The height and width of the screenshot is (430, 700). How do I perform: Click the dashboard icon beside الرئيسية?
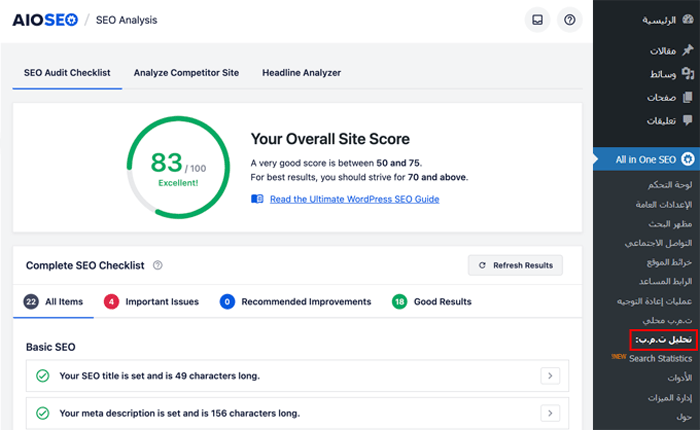[688, 20]
